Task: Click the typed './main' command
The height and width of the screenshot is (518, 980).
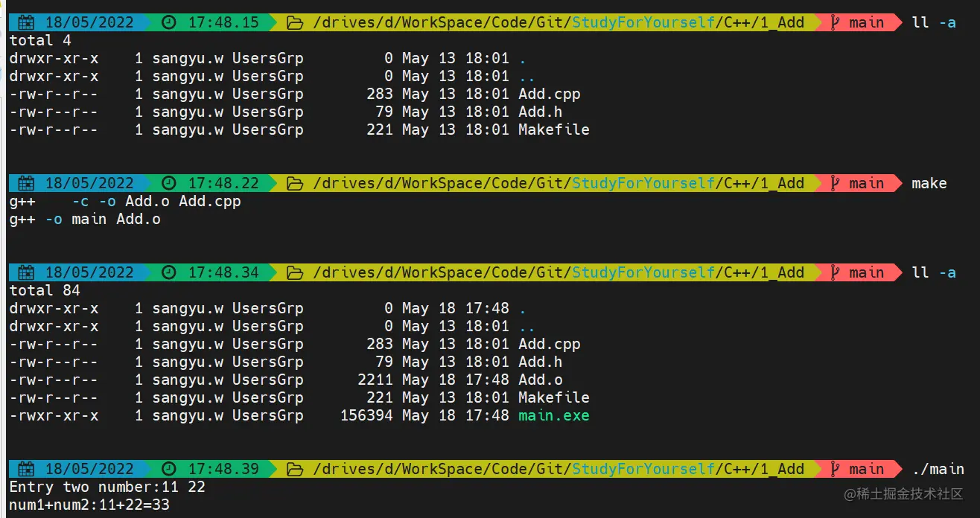Action: point(938,469)
